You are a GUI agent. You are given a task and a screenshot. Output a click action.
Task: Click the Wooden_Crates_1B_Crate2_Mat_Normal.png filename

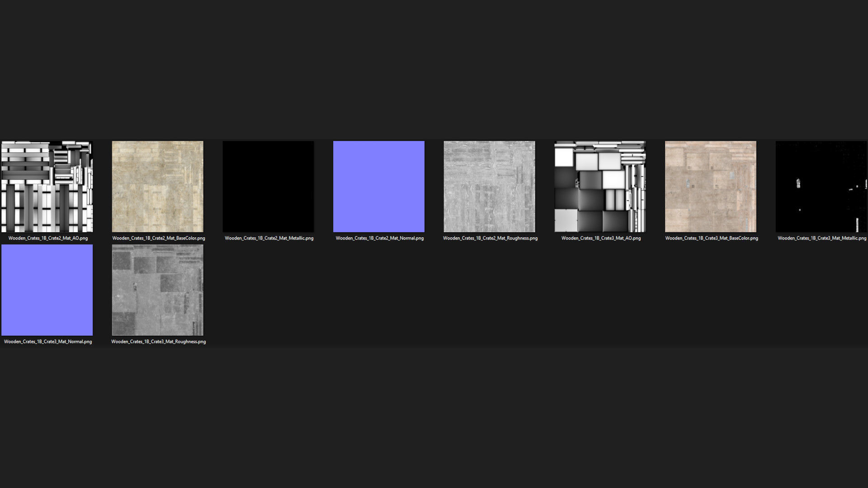coord(380,238)
